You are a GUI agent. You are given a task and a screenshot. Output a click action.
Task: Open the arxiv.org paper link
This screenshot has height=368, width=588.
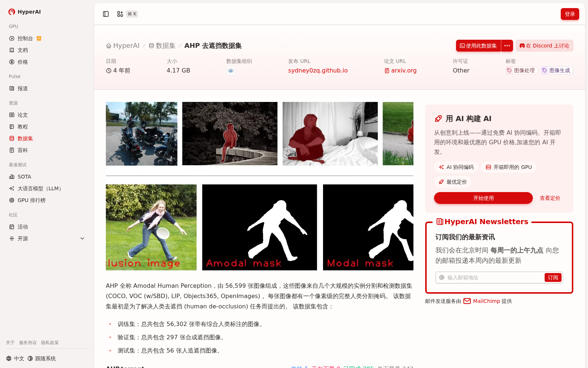tap(400, 70)
